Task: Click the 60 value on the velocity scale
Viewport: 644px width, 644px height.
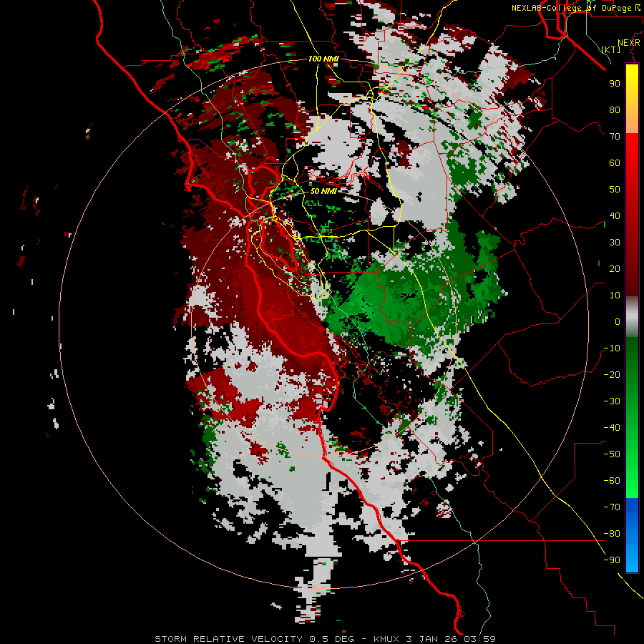Action: pos(615,163)
